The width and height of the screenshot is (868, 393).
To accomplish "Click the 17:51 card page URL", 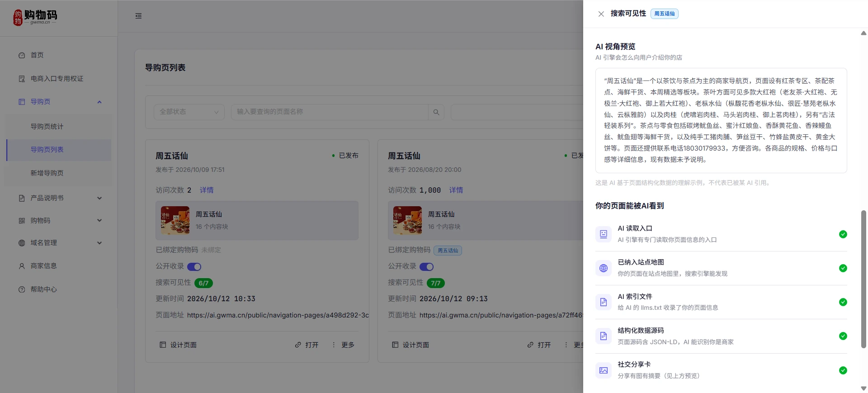I will 278,315.
